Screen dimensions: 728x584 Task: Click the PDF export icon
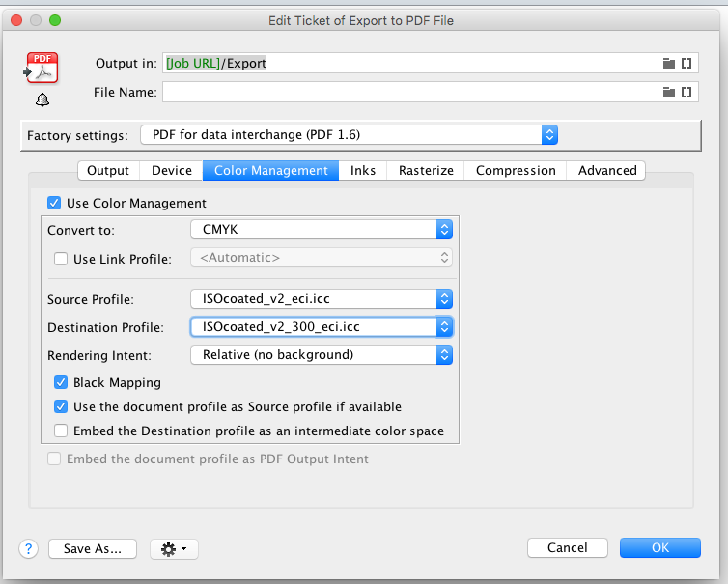[42, 70]
